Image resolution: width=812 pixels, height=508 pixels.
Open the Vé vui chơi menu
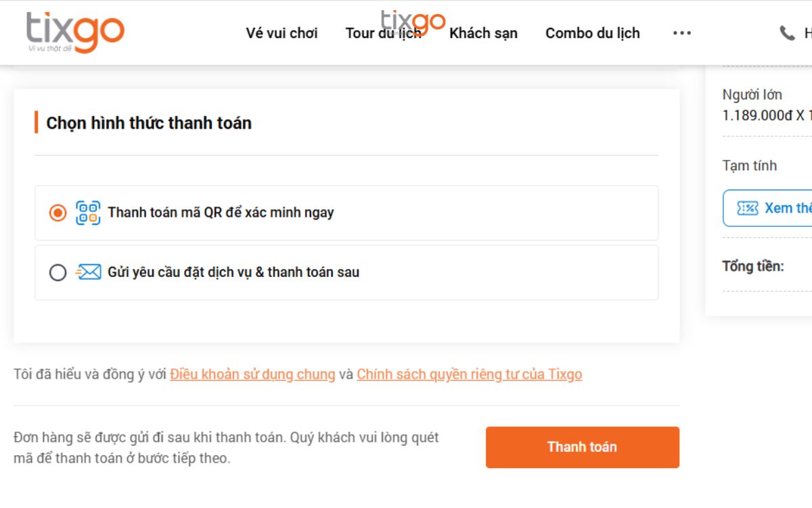tap(281, 33)
